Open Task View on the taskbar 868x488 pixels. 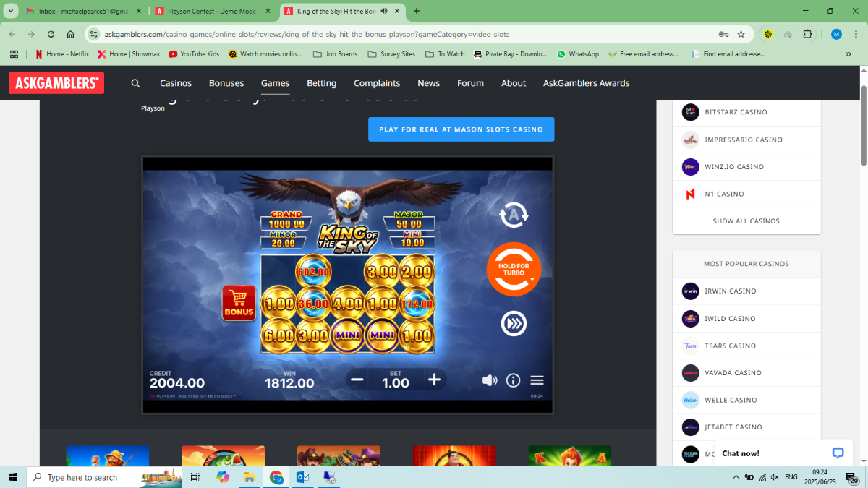tap(195, 477)
